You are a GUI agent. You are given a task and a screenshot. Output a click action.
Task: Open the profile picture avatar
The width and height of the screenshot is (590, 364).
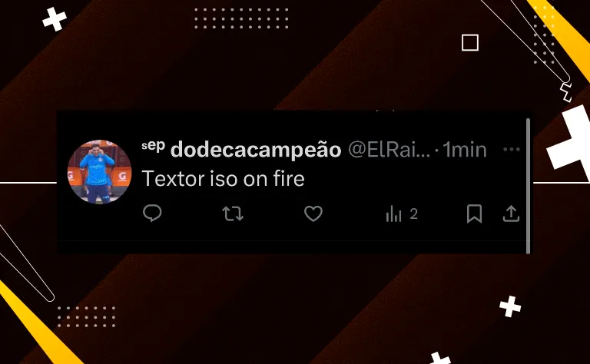click(99, 172)
